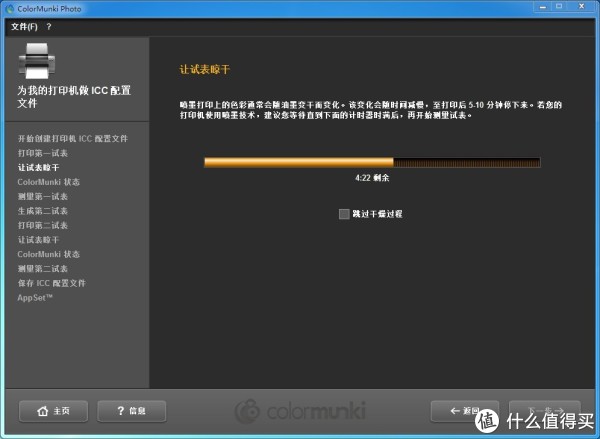Click the printer icon in sidebar
This screenshot has height=439, width=600.
37,60
